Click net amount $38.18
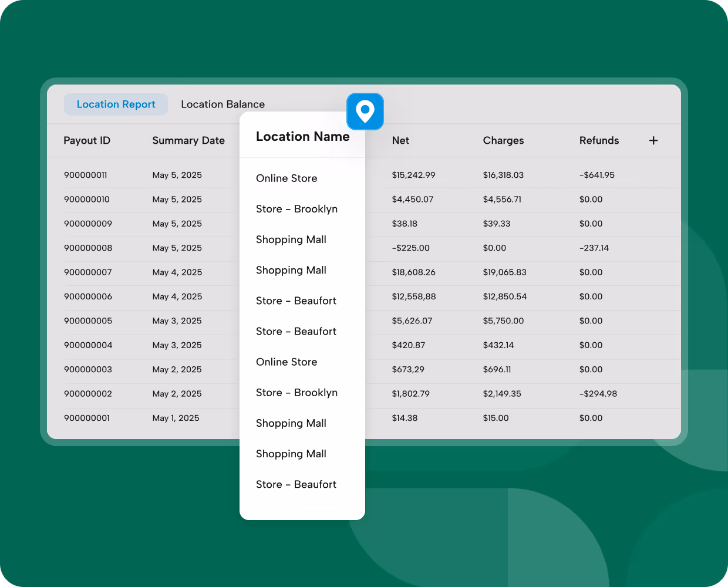Image resolution: width=728 pixels, height=587 pixels. tap(405, 224)
